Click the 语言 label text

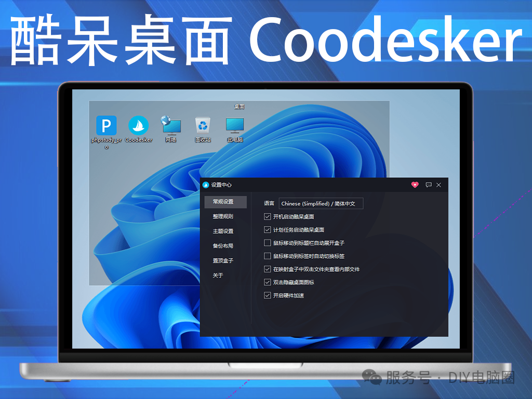[269, 203]
